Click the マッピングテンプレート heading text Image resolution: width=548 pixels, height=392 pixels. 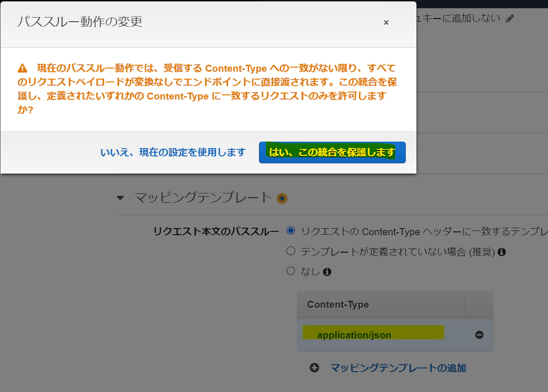(203, 198)
